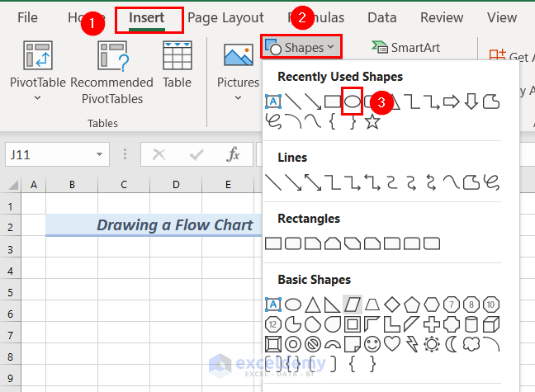Switch to the View tab
Screen dimensions: 535x392
(502, 17)
